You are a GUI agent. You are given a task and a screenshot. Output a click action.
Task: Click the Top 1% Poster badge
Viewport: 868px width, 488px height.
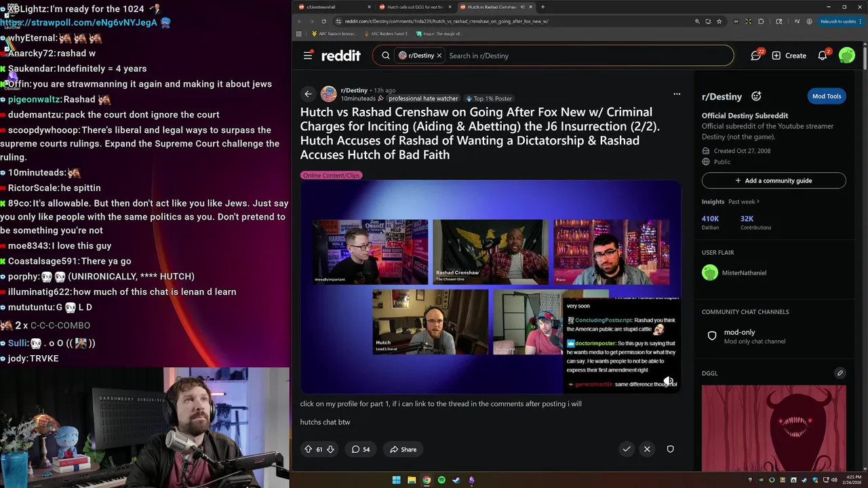[488, 98]
